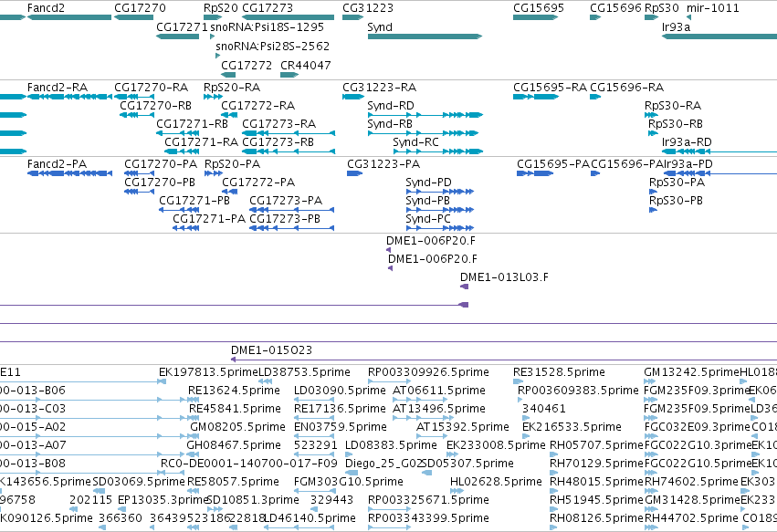Screen dimensions: 777x532
Task: Click the AT06611.5prime EST label
Action: (439, 391)
